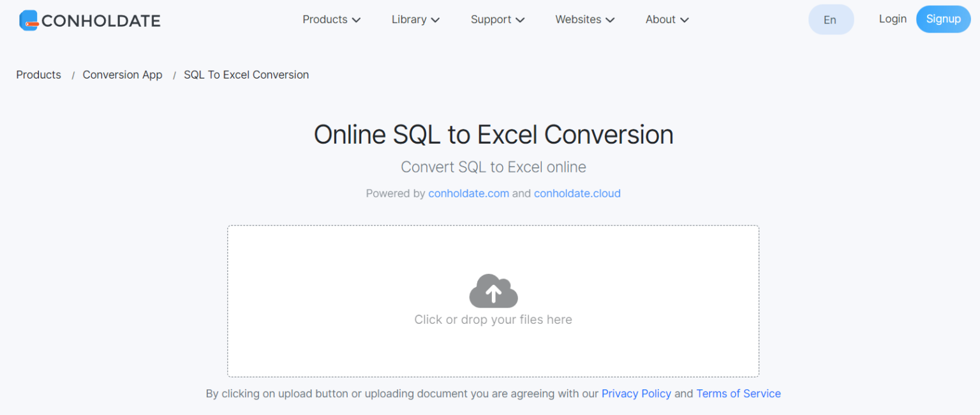Click the Signup button
The image size is (980, 415).
pos(943,19)
